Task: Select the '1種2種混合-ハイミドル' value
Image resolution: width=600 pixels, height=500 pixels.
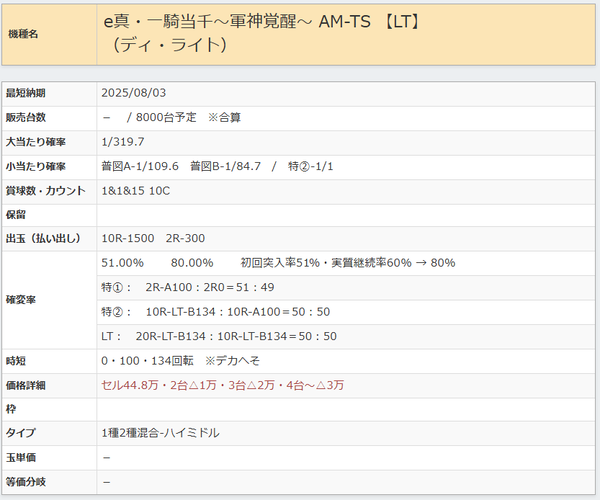Action: click(x=160, y=433)
